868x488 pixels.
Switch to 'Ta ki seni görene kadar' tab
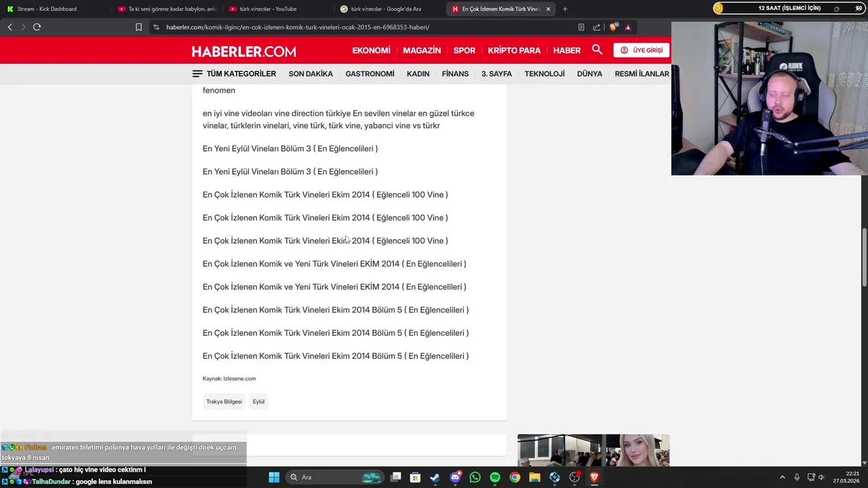point(166,9)
